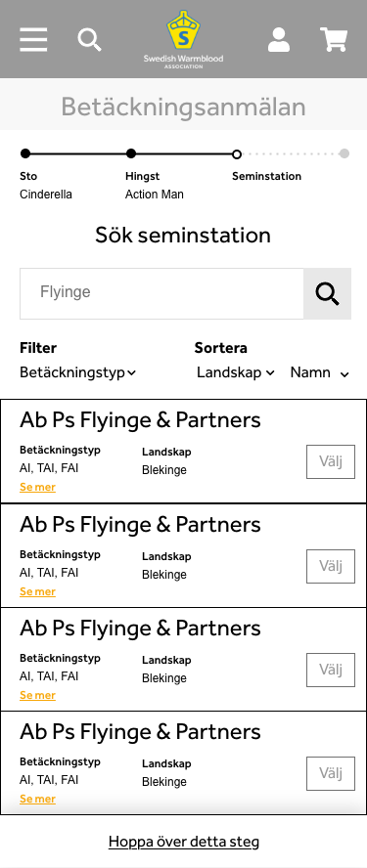The height and width of the screenshot is (868, 367).
Task: Open the Landskap sort dropdown
Action: (x=236, y=372)
